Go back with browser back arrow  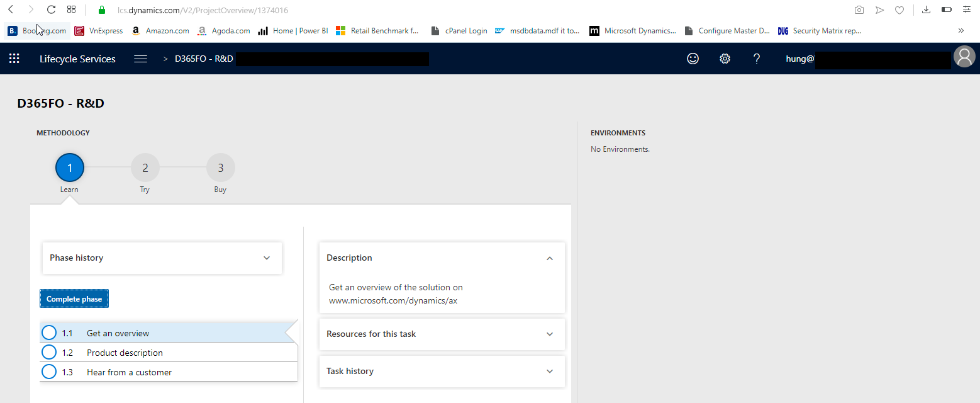tap(11, 9)
